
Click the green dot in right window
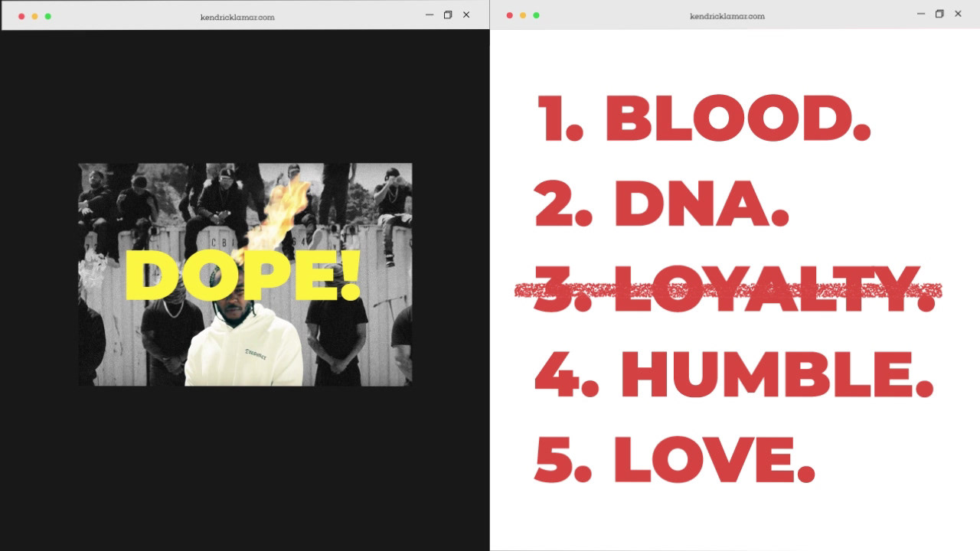tap(536, 15)
